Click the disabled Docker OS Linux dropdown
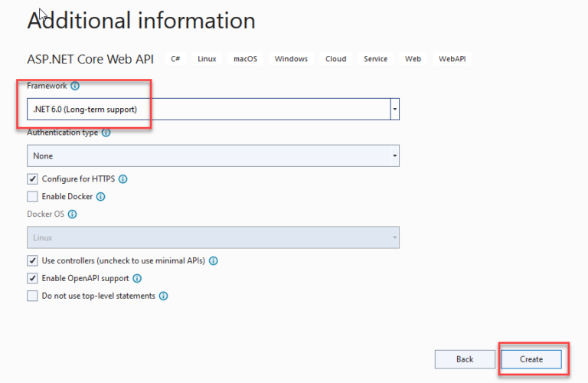 point(213,237)
